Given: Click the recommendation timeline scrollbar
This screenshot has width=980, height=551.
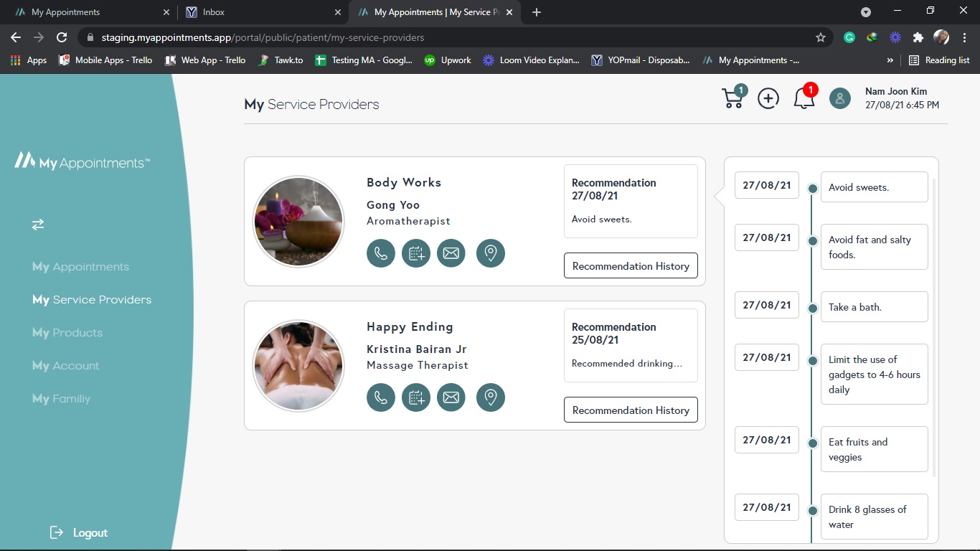Looking at the screenshot, I should point(933,323).
